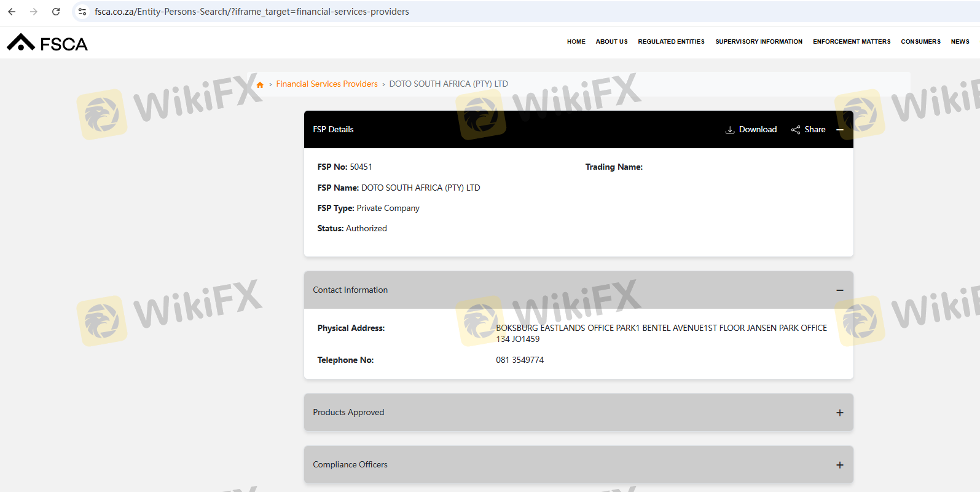Screen dimensions: 980x492
Task: Follow the Financial Services Providers breadcrumb link
Action: click(327, 84)
